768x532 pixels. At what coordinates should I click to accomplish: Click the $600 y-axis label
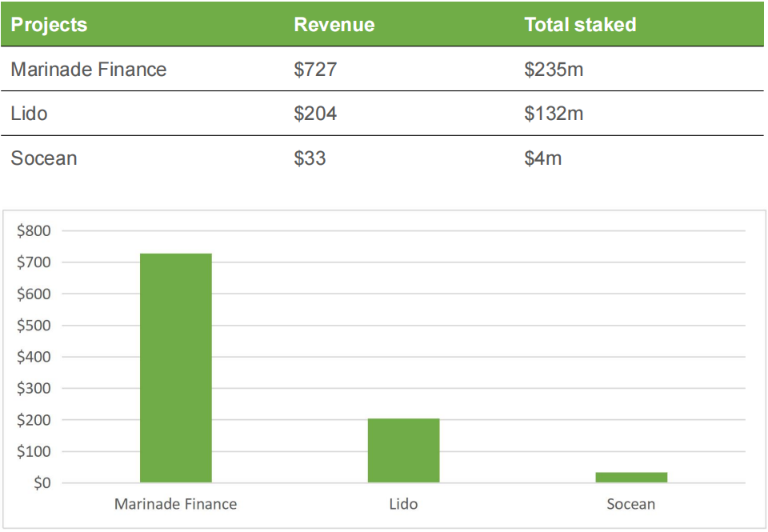pos(34,294)
